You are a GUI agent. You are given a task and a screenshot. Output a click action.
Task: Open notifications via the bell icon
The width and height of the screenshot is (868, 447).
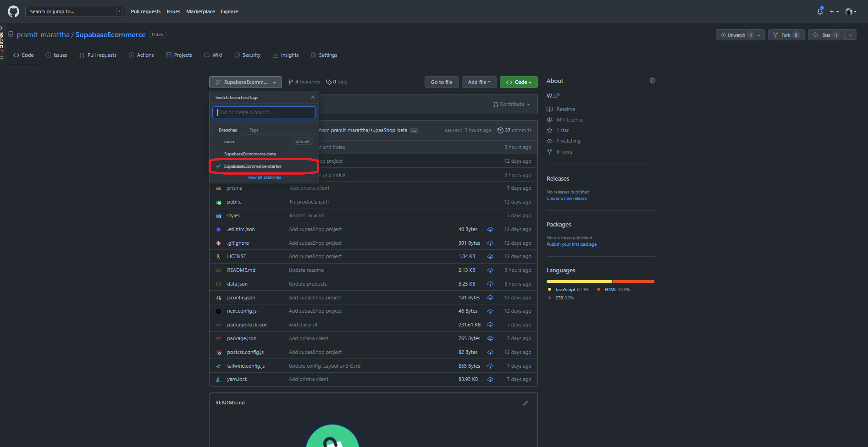click(819, 11)
